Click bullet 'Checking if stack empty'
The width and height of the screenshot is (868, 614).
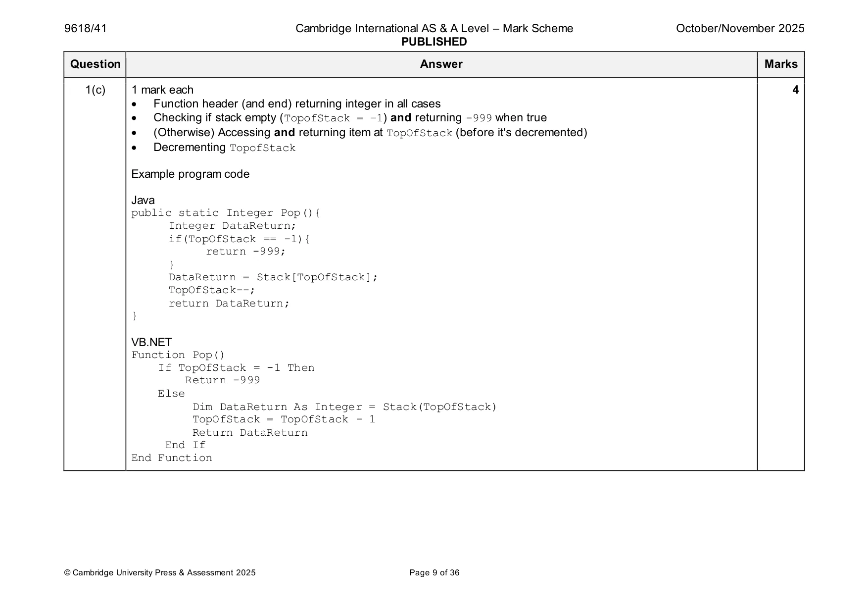coord(350,118)
